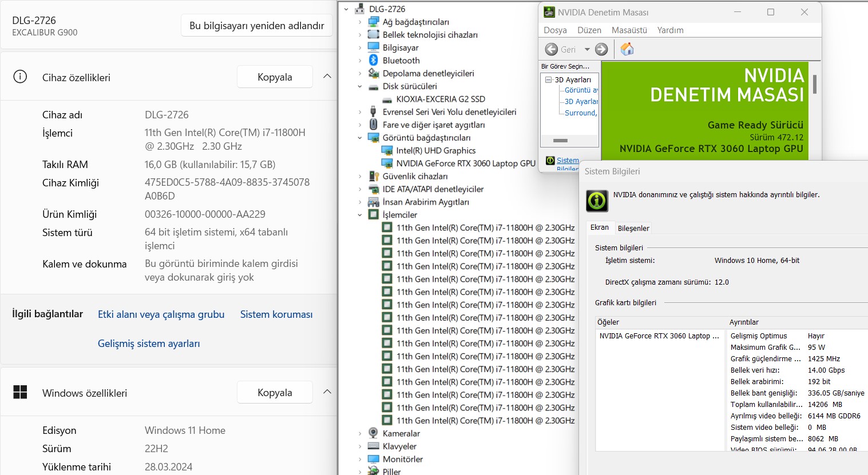The height and width of the screenshot is (475, 868).
Task: Click the forward arrow in NVIDIA toolbar
Action: pos(601,49)
